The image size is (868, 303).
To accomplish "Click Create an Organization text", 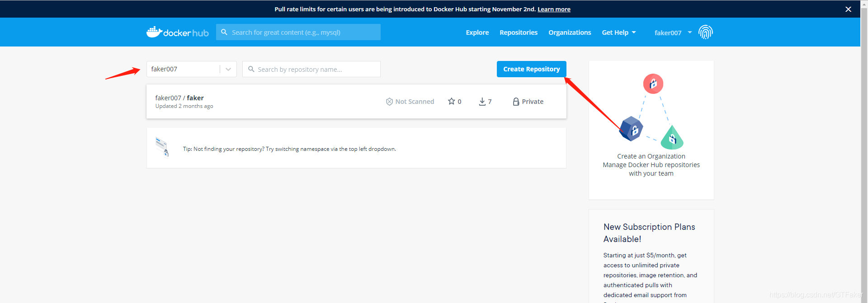I will tap(651, 156).
